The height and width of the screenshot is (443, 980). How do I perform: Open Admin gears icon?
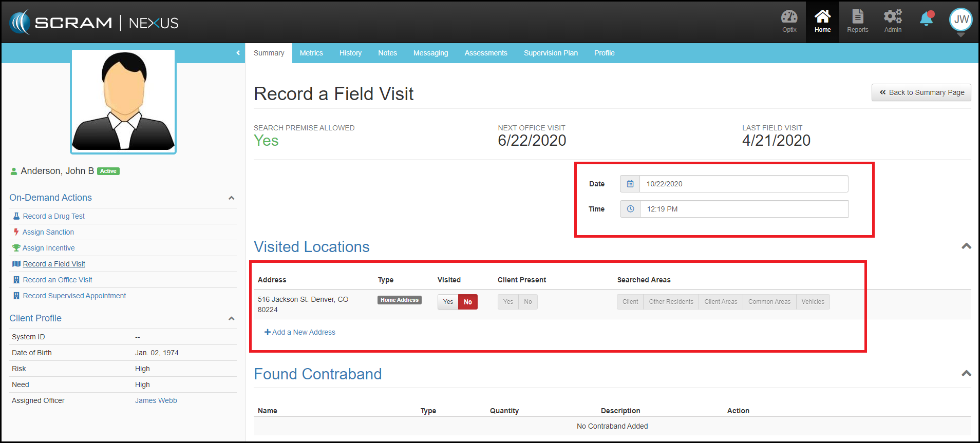893,22
